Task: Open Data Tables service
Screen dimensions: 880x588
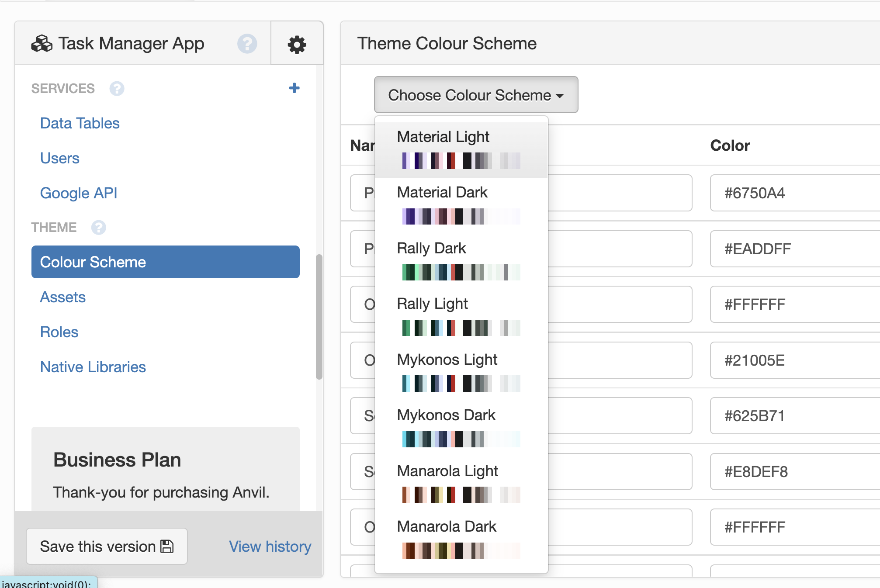Action: 80,123
